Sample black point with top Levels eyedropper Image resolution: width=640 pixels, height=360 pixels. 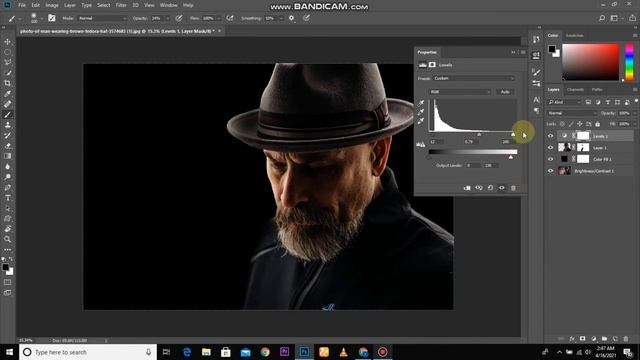tap(421, 103)
